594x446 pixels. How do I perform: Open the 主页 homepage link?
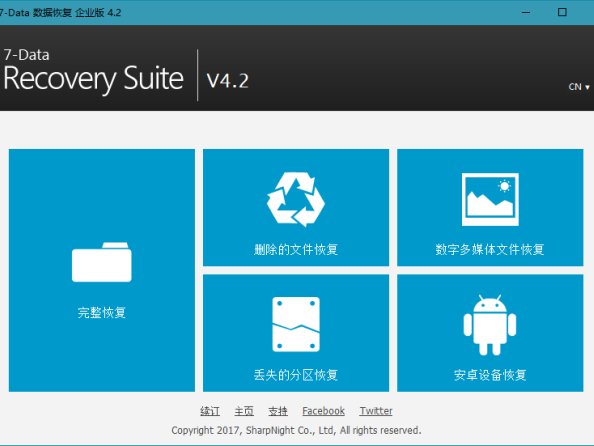click(244, 411)
